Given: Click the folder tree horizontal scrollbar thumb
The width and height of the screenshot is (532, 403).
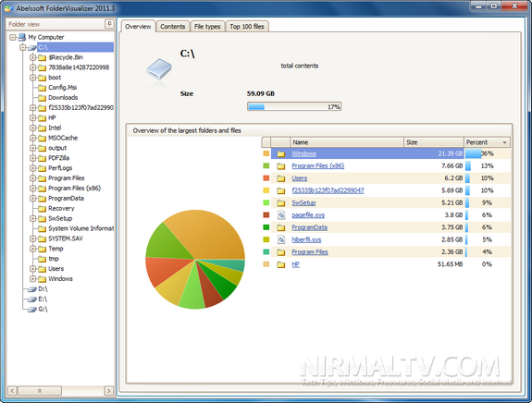Looking at the screenshot, I should (x=40, y=391).
